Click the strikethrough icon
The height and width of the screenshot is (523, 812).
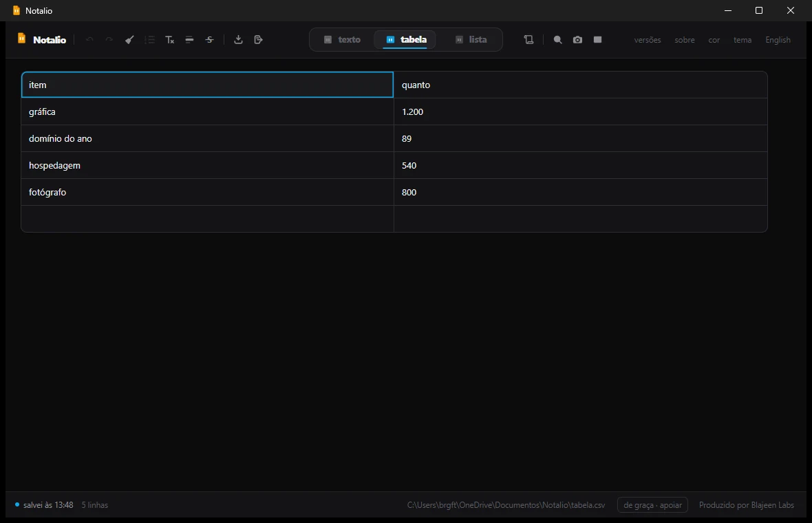coord(210,40)
